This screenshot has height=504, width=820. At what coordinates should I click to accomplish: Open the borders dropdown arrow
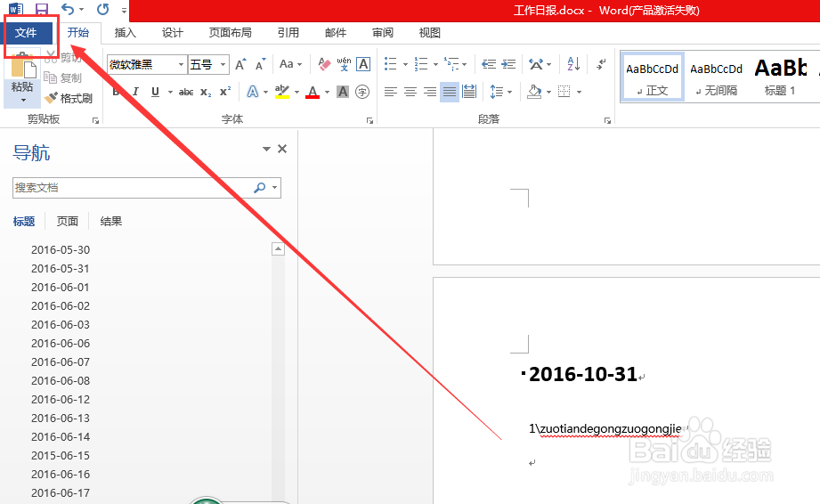pos(580,92)
